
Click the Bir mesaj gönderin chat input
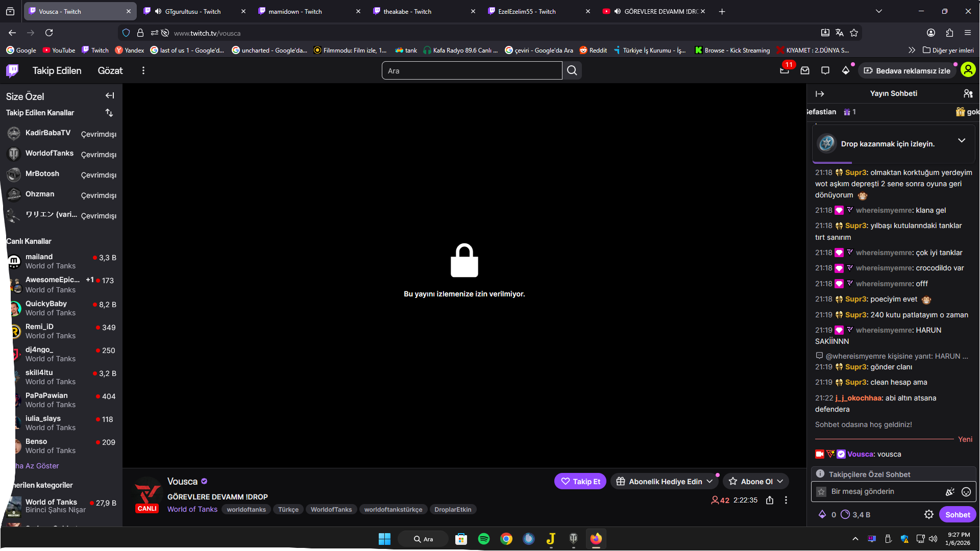886,492
